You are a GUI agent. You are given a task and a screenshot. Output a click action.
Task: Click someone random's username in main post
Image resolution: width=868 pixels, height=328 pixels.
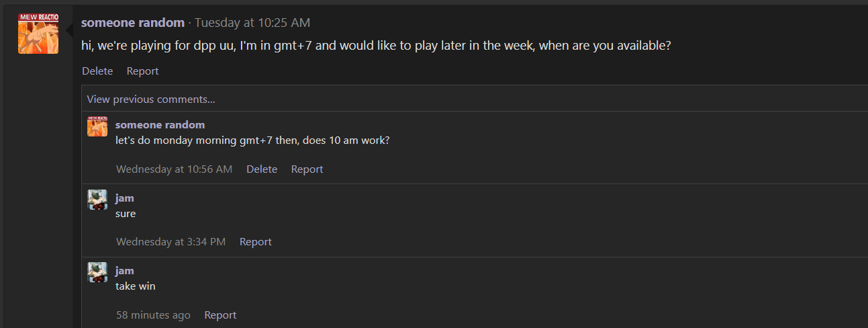[133, 23]
